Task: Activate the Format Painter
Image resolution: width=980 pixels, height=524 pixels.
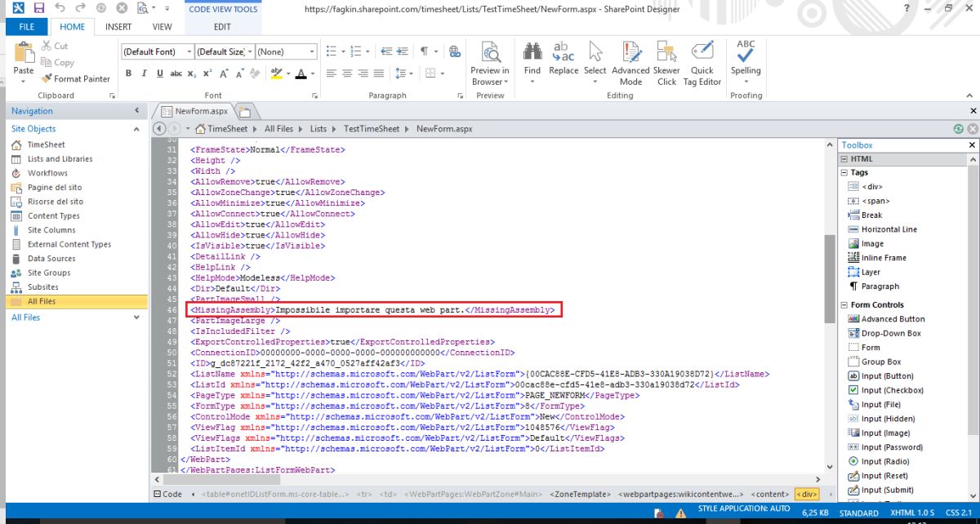Action: coord(75,78)
